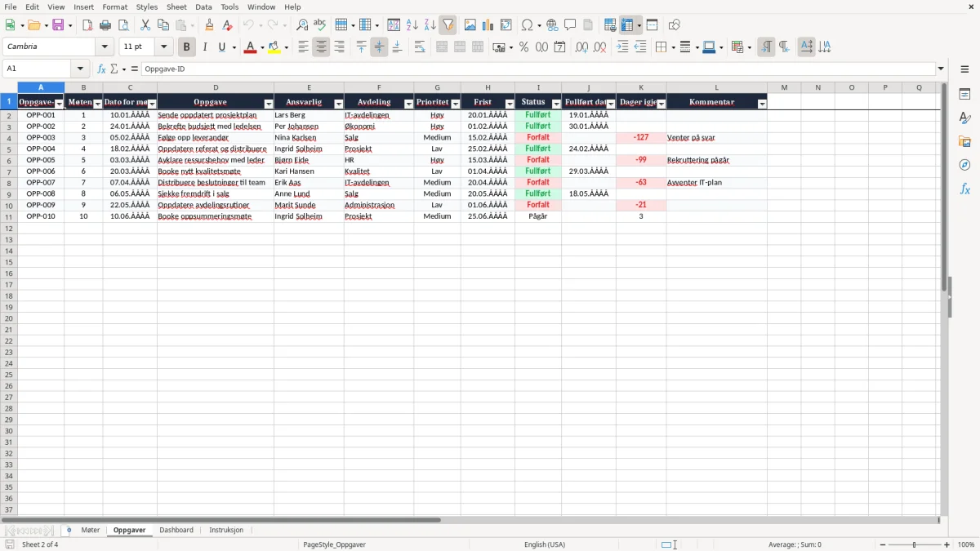Screen dimensions: 980x551
Task: Click Split Window icon
Action: pos(652,25)
